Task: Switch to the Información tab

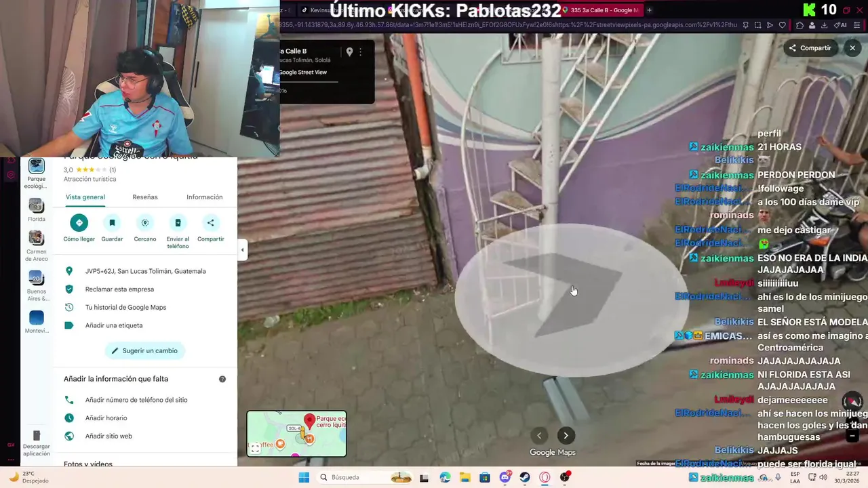Action: pos(205,197)
